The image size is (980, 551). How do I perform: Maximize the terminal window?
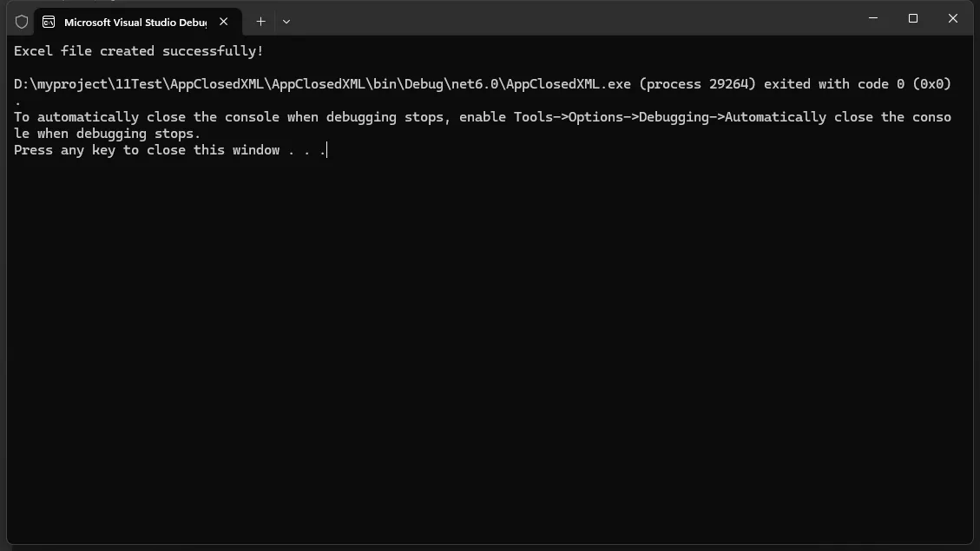[x=913, y=18]
